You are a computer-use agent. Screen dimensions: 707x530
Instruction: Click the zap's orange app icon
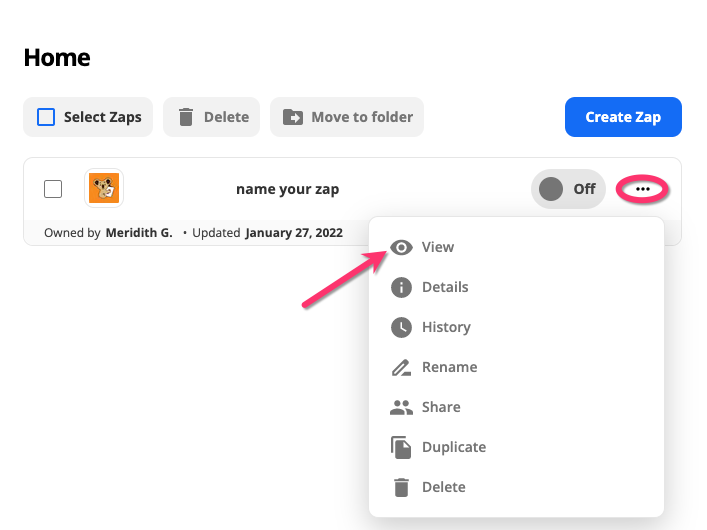(x=104, y=188)
